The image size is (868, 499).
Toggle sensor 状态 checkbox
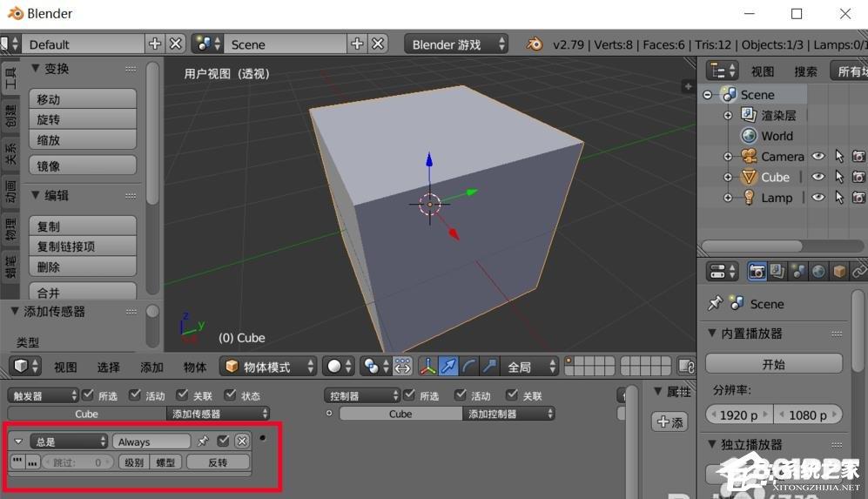(230, 394)
